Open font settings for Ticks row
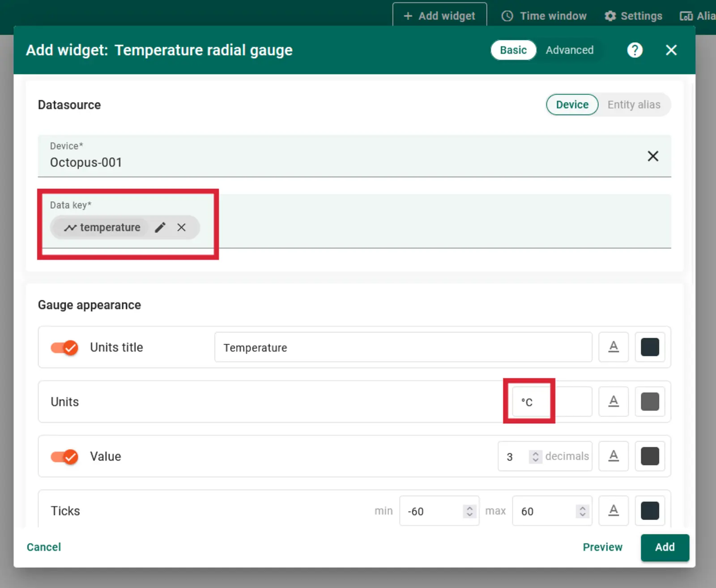The width and height of the screenshot is (716, 588). coord(614,511)
